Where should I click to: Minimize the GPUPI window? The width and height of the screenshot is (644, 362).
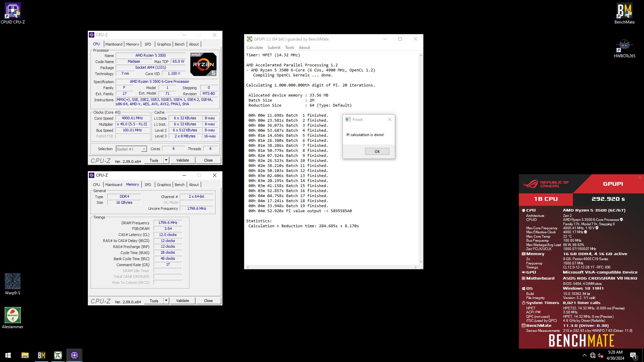click(x=385, y=39)
